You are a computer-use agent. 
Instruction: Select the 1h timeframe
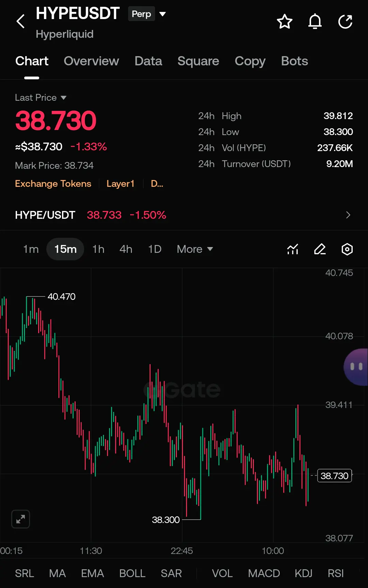point(98,249)
